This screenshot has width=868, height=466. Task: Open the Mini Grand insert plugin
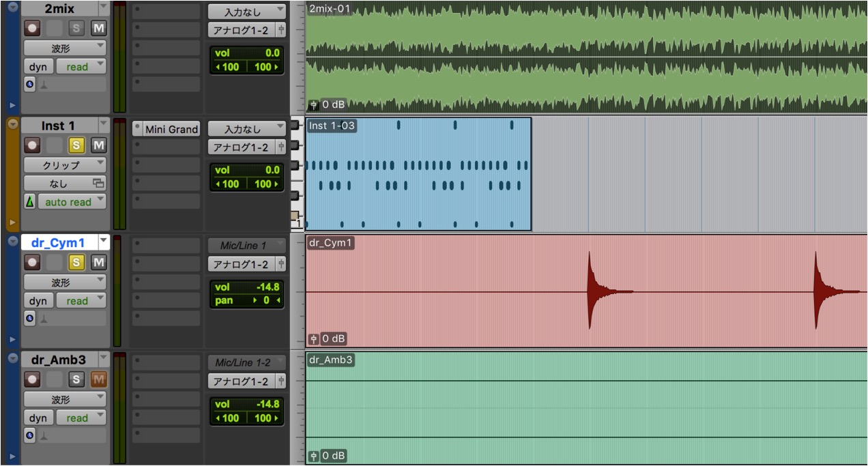[171, 129]
